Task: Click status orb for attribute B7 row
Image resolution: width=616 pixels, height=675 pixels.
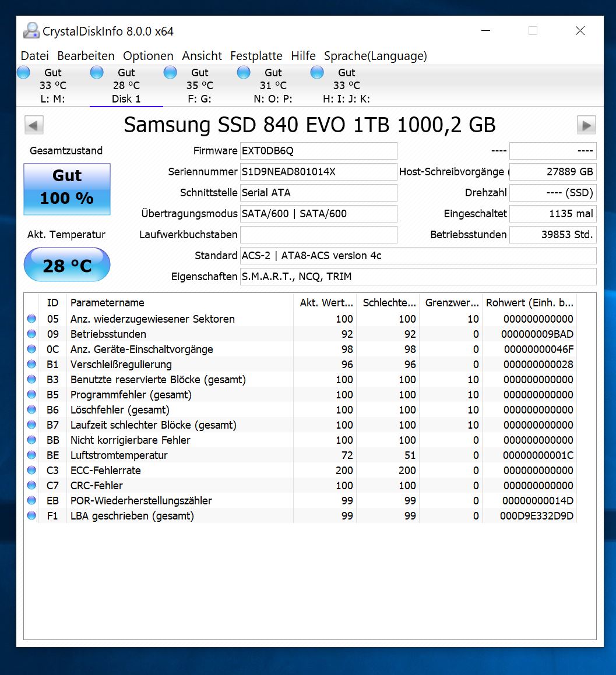Action: click(31, 425)
